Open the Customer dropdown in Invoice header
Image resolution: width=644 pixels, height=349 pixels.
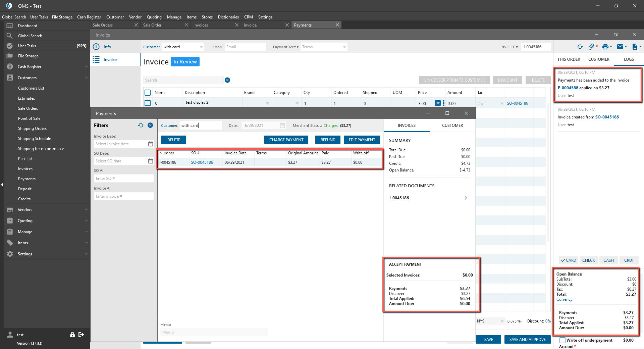201,47
